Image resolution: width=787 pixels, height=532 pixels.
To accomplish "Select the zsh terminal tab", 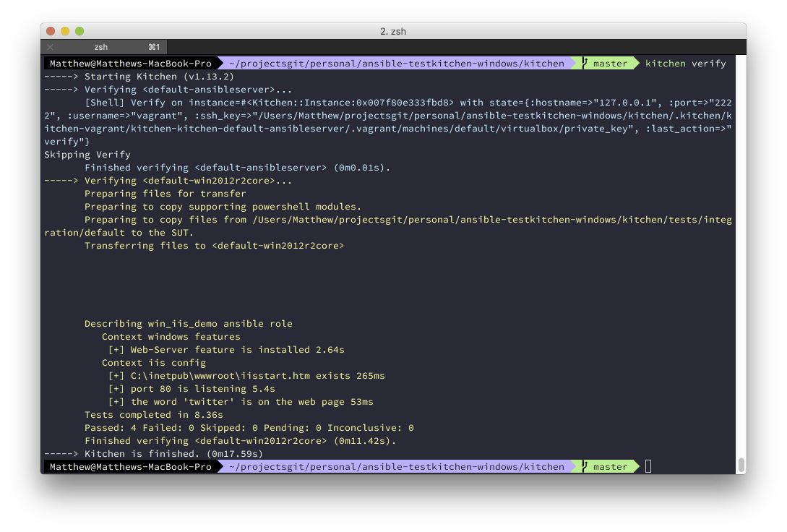I will [101, 47].
